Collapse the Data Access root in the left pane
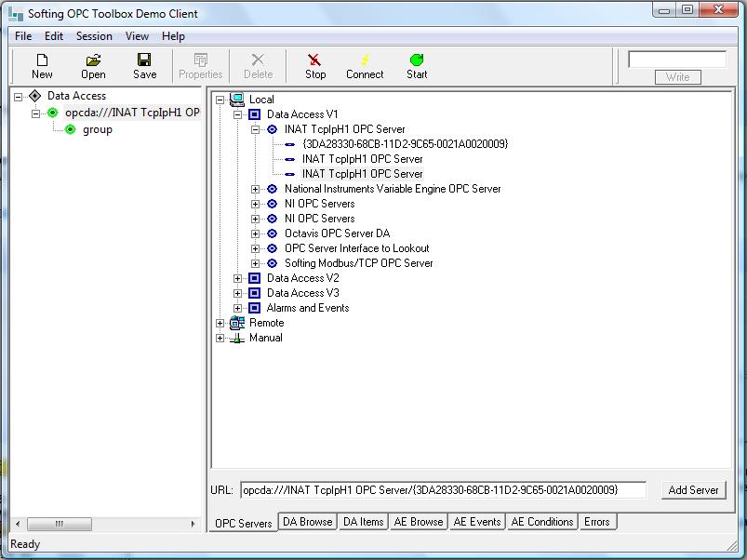The height and width of the screenshot is (560, 747). point(18,97)
